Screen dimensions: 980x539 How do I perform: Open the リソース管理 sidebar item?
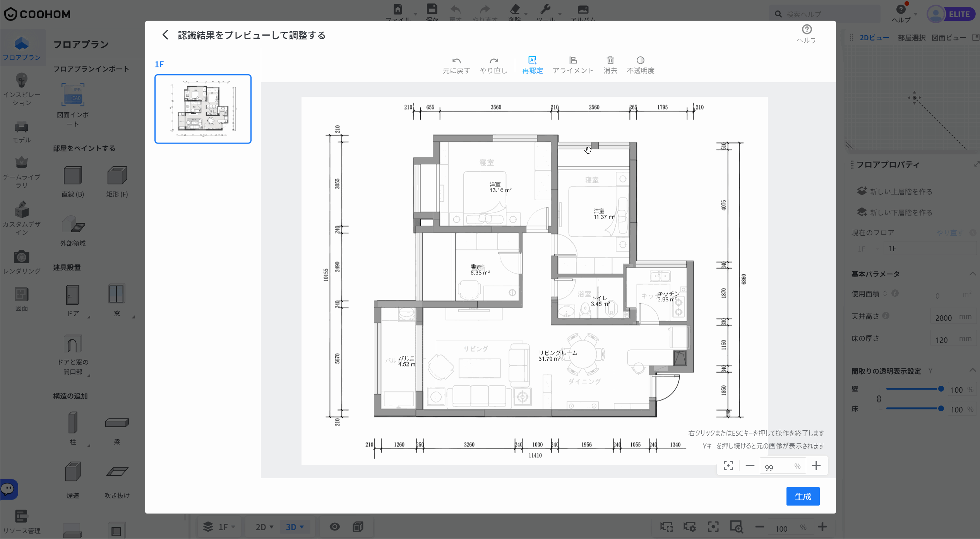tap(22, 522)
